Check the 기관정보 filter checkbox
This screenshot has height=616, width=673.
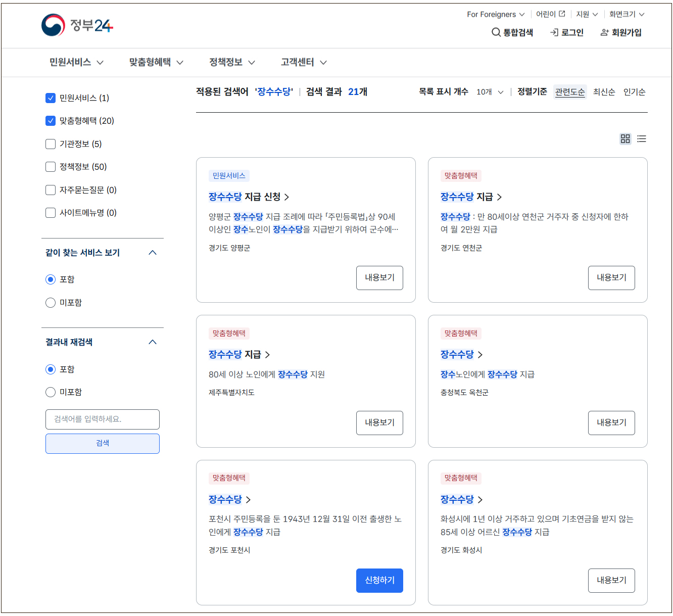pos(51,144)
